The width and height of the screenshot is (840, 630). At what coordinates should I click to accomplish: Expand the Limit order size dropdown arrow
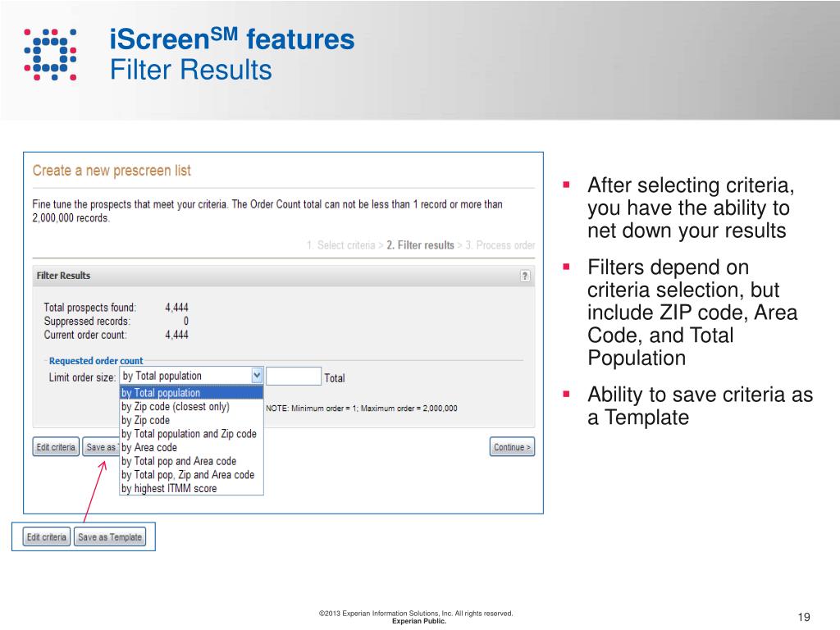(257, 376)
